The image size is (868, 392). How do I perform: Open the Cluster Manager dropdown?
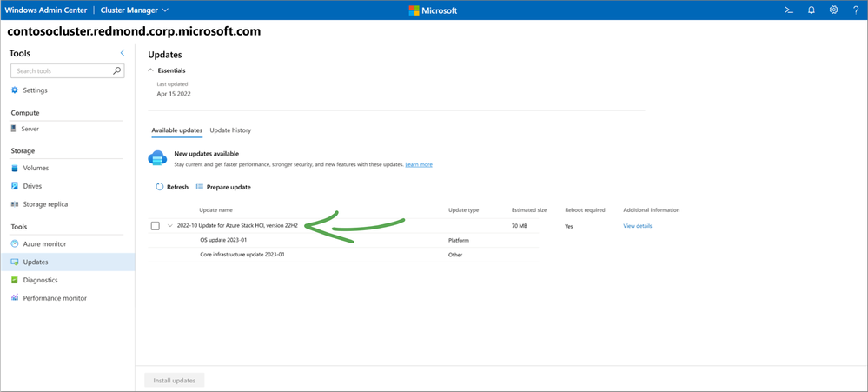pos(135,10)
